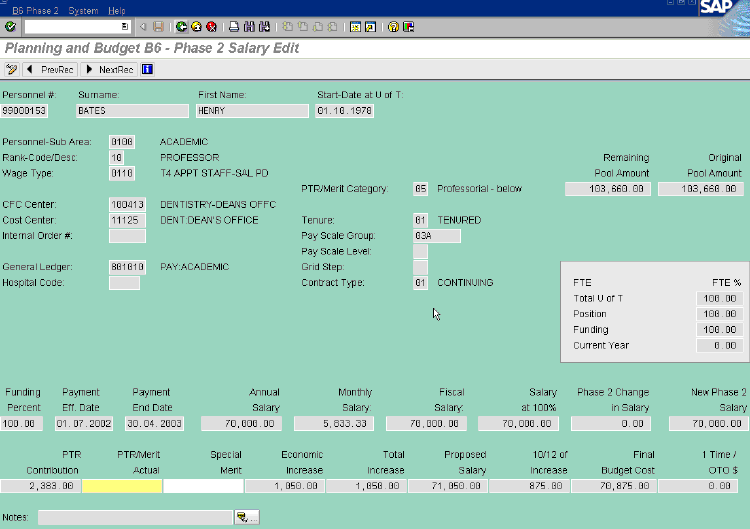Click the green Back arrow icon
Viewport: 750px width, 529px height.
point(181,27)
